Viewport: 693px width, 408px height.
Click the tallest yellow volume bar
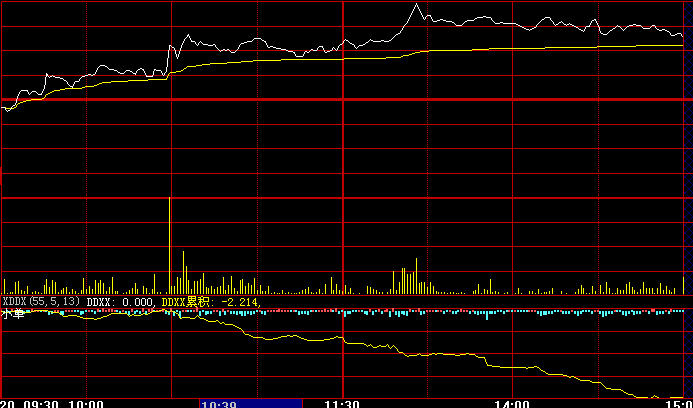pyautogui.click(x=170, y=245)
